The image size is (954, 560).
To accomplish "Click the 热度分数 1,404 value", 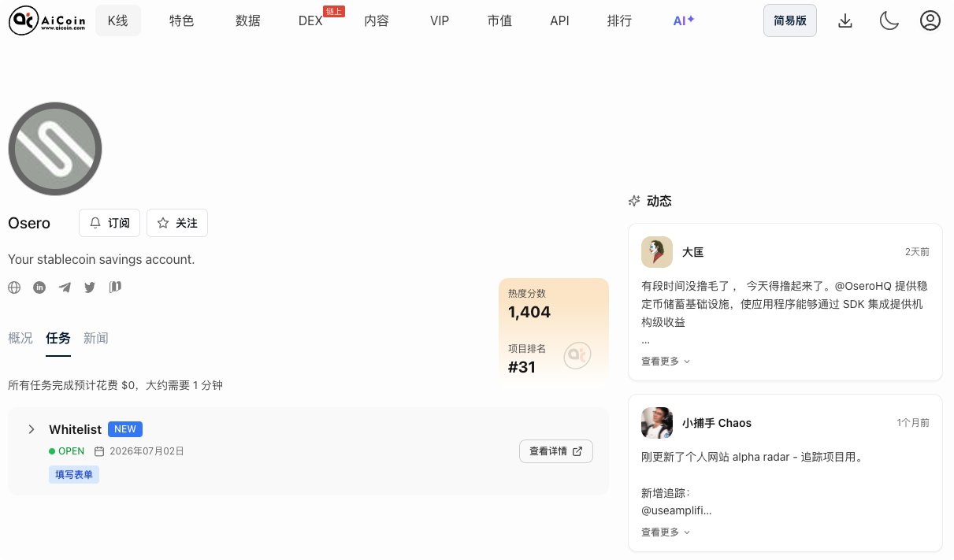I will coord(529,312).
